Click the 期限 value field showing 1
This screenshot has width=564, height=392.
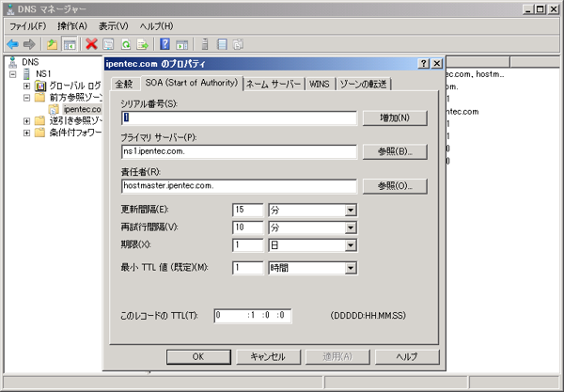point(248,245)
